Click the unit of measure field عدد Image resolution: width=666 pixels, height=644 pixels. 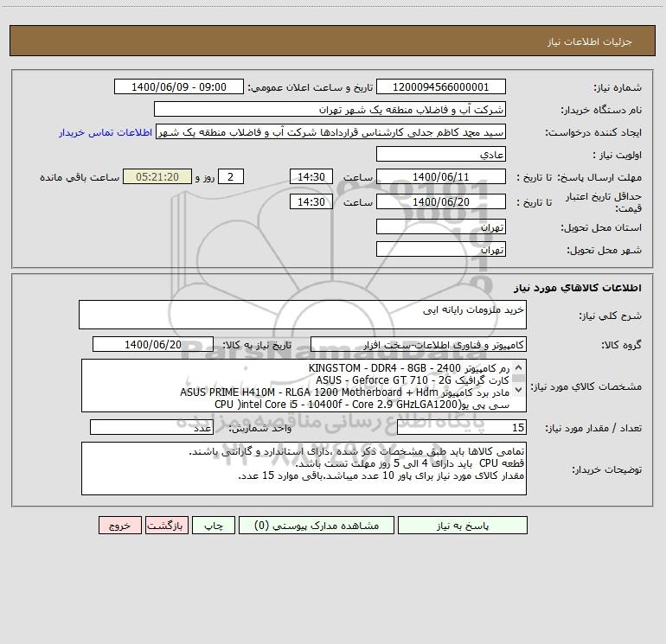(x=151, y=427)
